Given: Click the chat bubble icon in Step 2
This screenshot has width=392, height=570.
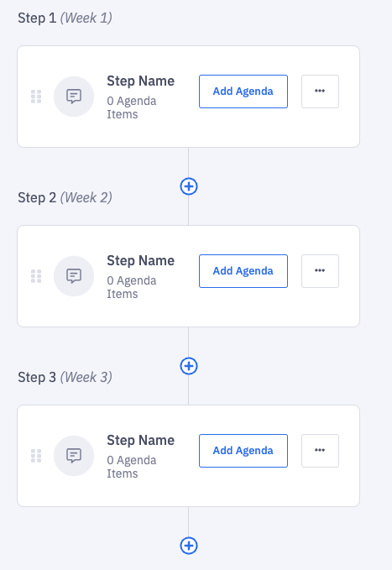Looking at the screenshot, I should pyautogui.click(x=74, y=276).
